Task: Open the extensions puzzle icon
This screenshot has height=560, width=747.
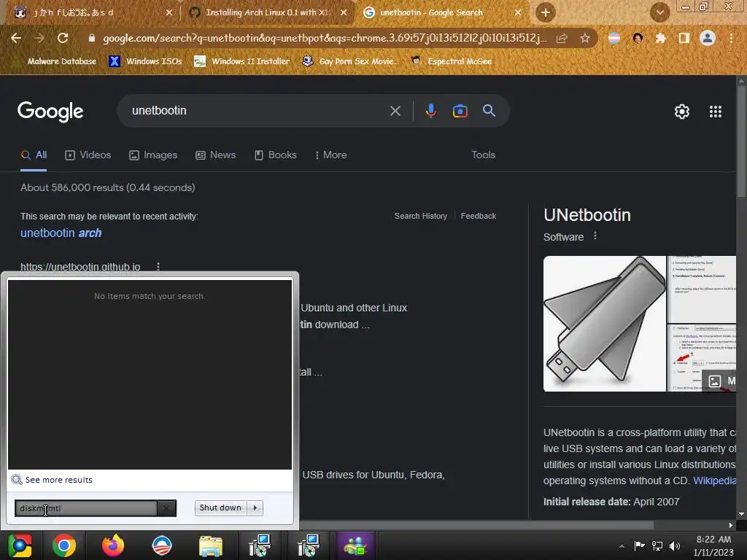Action: point(660,38)
